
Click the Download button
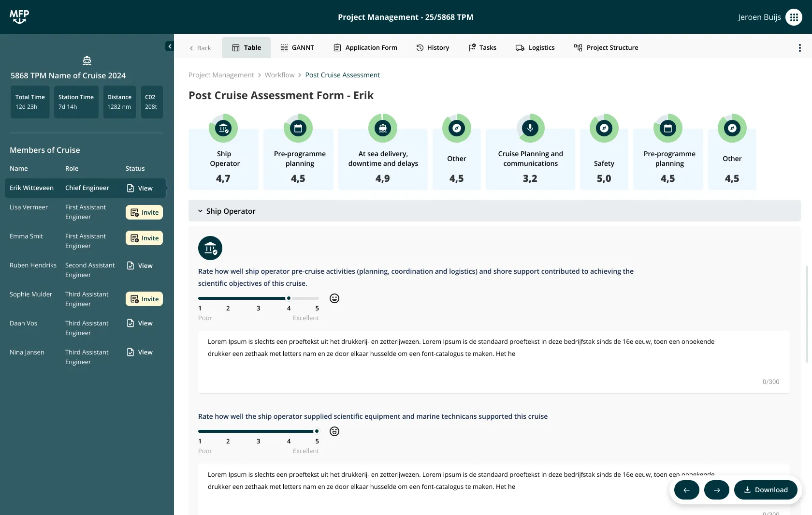pos(766,490)
